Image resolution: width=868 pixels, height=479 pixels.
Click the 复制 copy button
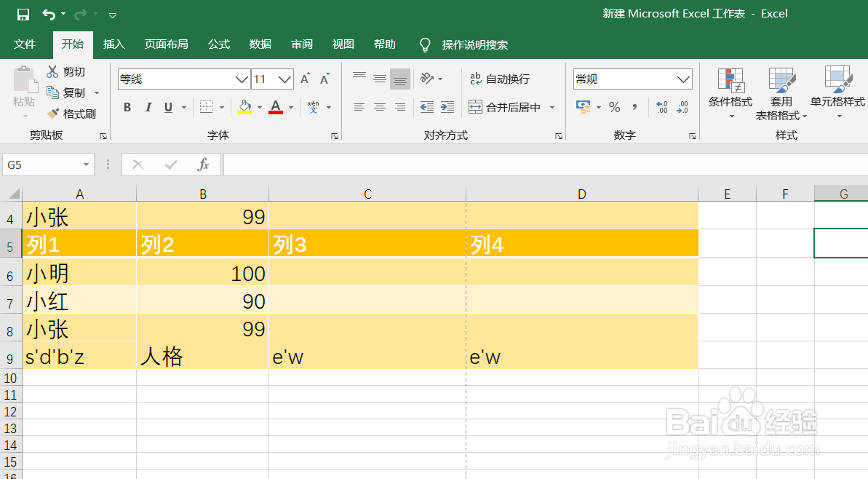tap(66, 92)
